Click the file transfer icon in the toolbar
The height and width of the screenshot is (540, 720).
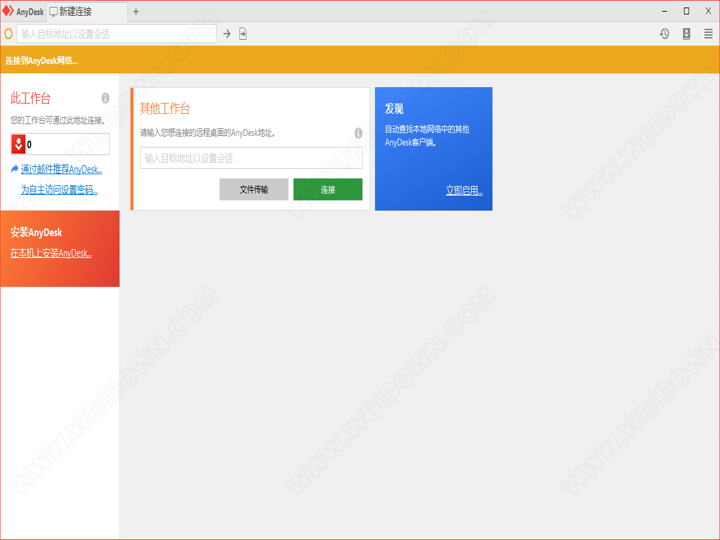[243, 34]
